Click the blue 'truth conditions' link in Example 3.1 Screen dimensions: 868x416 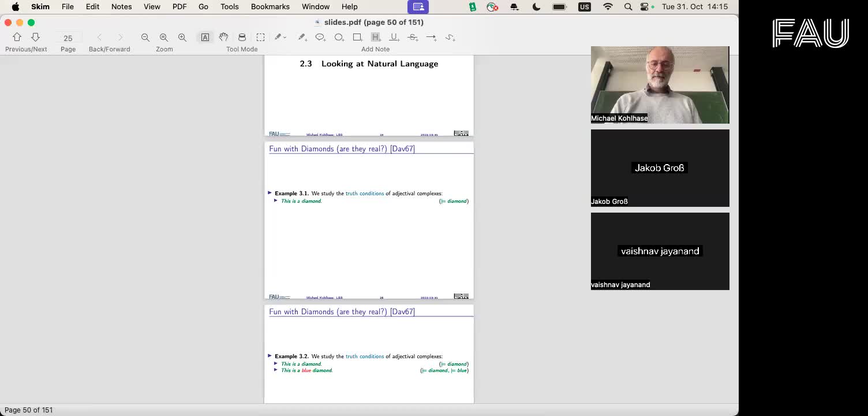(364, 194)
